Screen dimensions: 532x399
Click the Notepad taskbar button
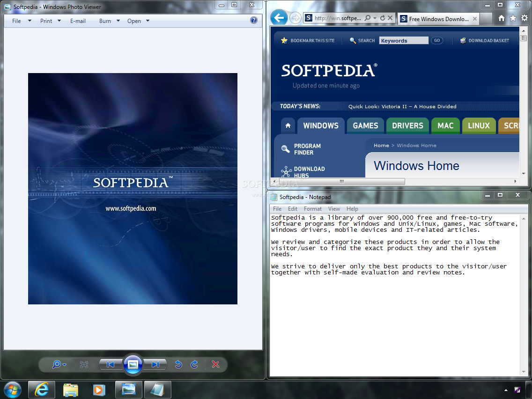[x=158, y=389]
